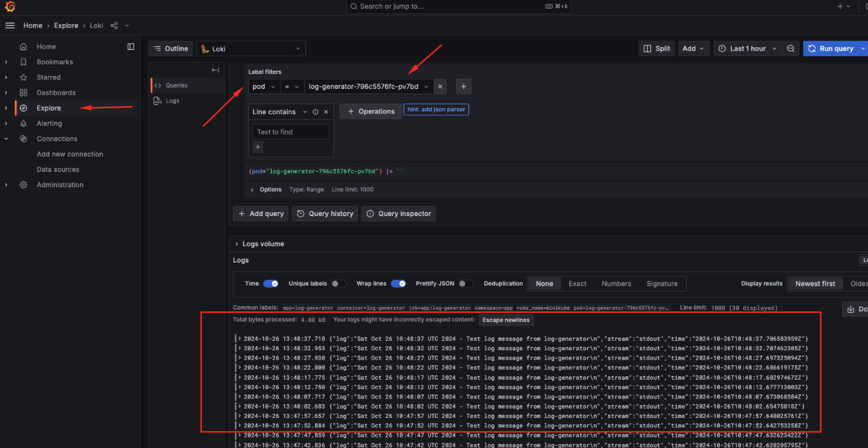868x448 pixels.
Task: Enable the Unique labels switch
Action: [338, 284]
